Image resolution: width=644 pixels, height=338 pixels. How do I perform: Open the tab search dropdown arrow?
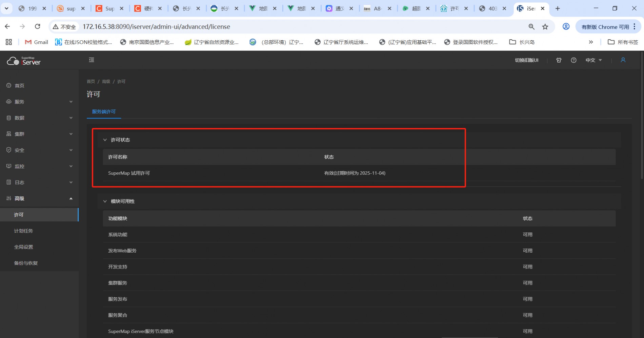[x=6, y=8]
